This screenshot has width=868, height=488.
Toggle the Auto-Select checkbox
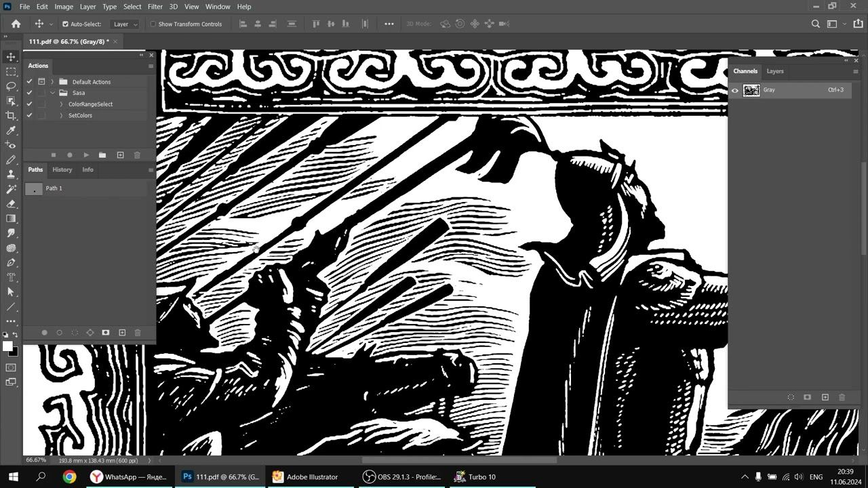tap(65, 24)
